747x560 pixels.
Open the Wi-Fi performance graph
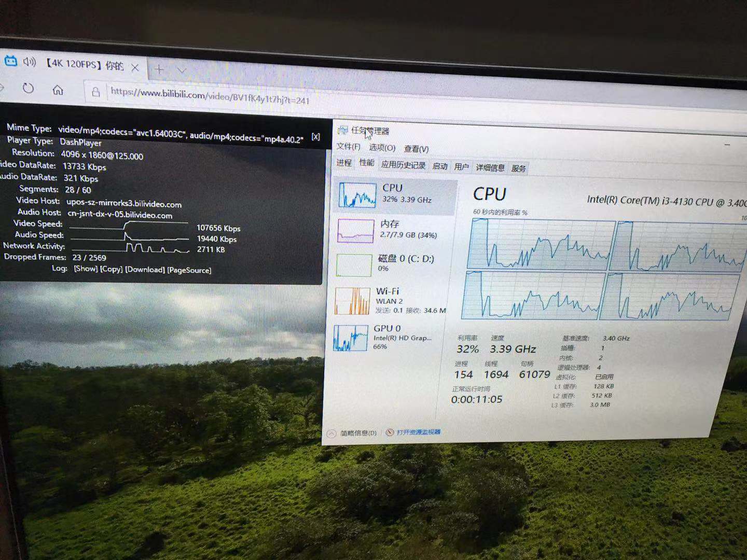(390, 301)
